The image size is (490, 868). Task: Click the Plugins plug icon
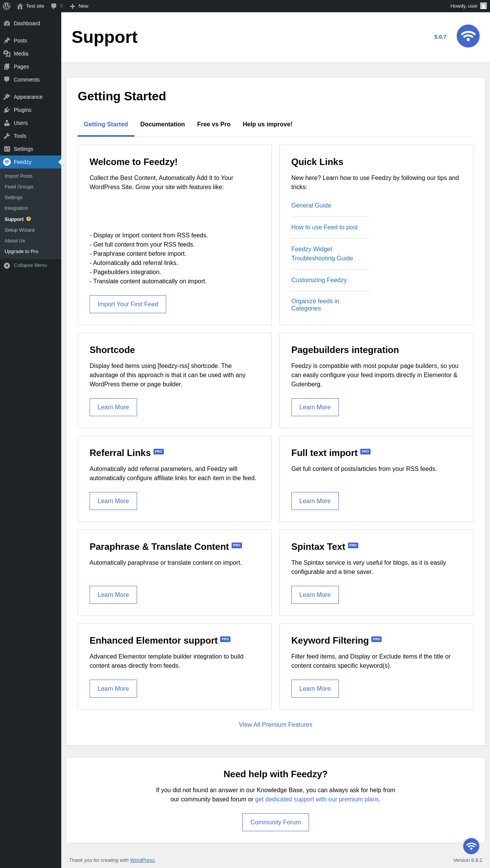point(7,110)
